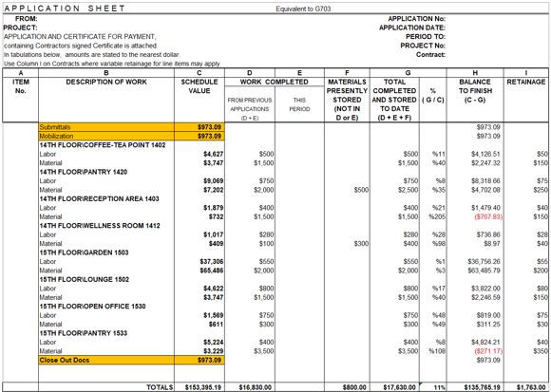The height and width of the screenshot is (392, 551).
Task: Select the highlighted Mobilization cell
Action: coord(106,136)
